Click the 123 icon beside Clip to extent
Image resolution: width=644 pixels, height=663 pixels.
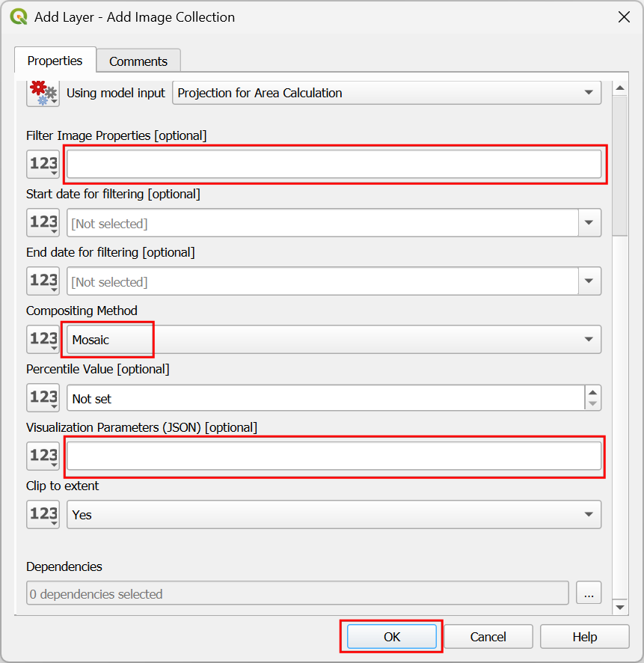pos(43,515)
